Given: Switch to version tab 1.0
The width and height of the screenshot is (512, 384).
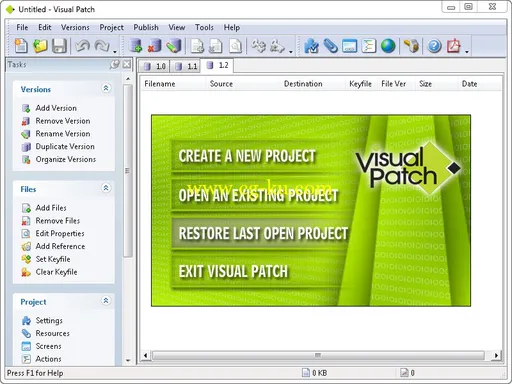Looking at the screenshot, I should (154, 66).
